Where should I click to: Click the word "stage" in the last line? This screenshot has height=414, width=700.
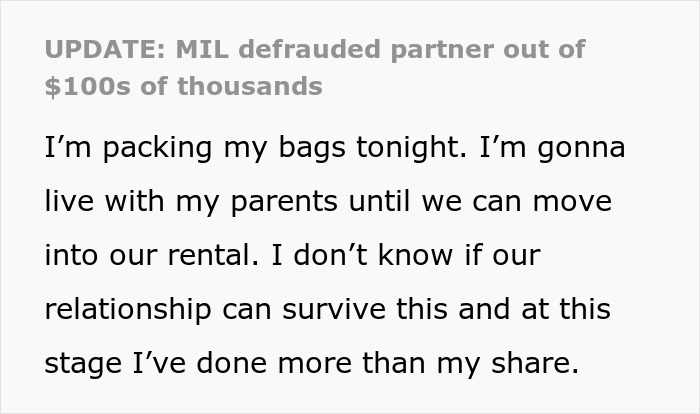(82, 357)
